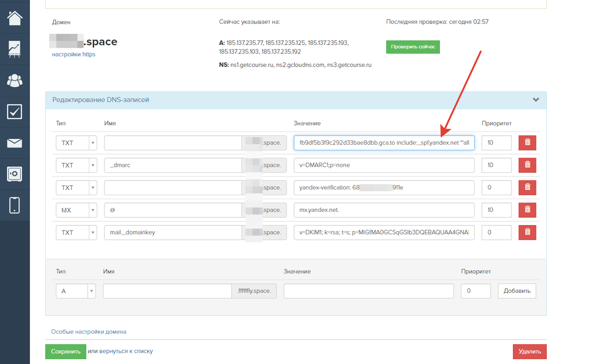Delete the MX record with trash icon
The width and height of the screenshot is (589, 364).
527,210
